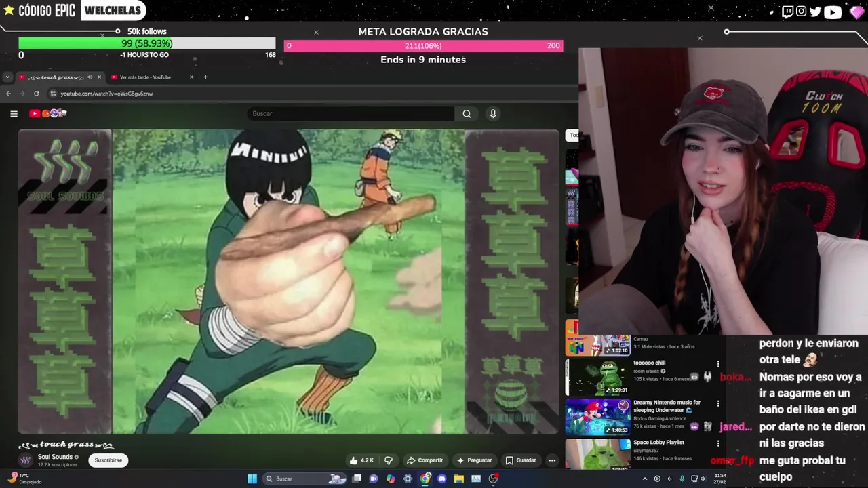
Task: Click the Preguntar button
Action: [474, 460]
